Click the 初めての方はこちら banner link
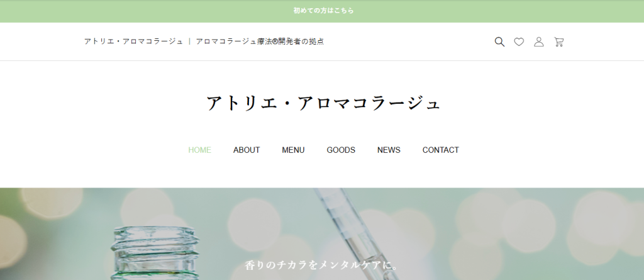This screenshot has height=280, width=644. (x=323, y=11)
